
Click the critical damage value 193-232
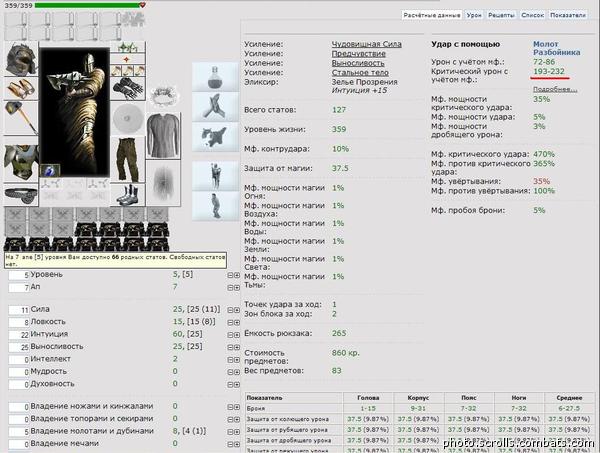[549, 71]
